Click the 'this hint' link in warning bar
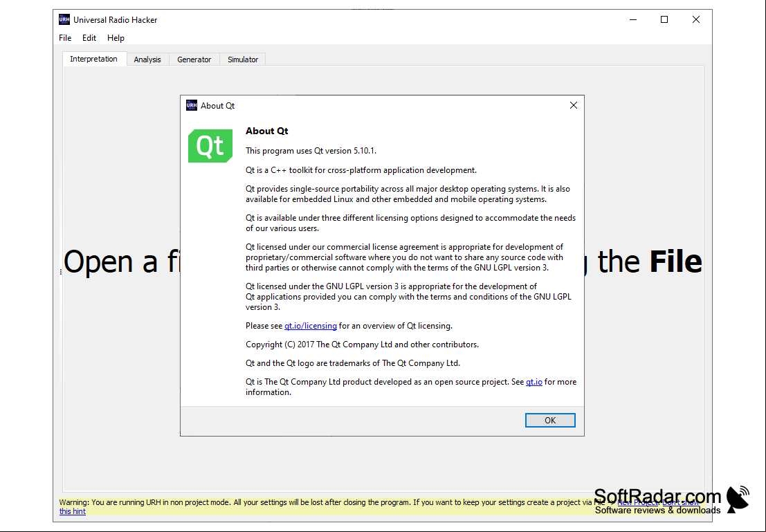 [72, 511]
